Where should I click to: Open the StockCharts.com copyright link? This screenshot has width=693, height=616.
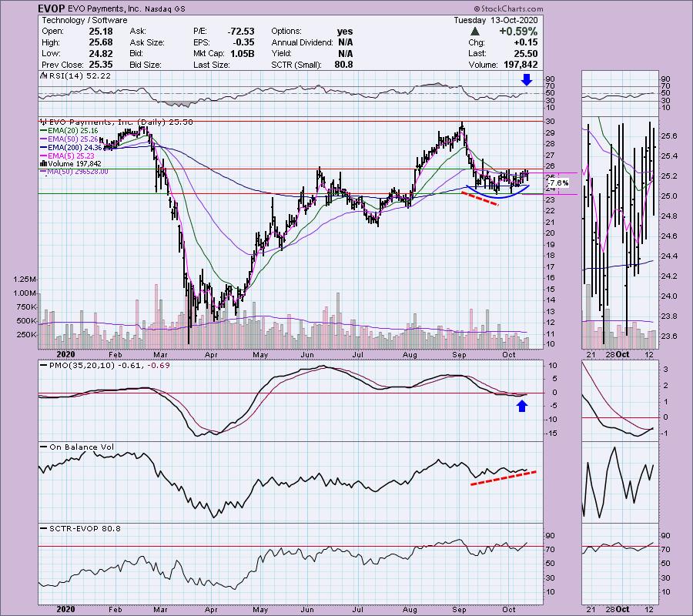tap(508, 8)
